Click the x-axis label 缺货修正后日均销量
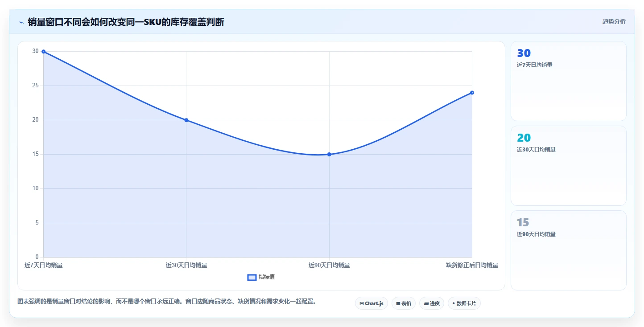Viewport: 644px width, 327px height. (x=472, y=265)
